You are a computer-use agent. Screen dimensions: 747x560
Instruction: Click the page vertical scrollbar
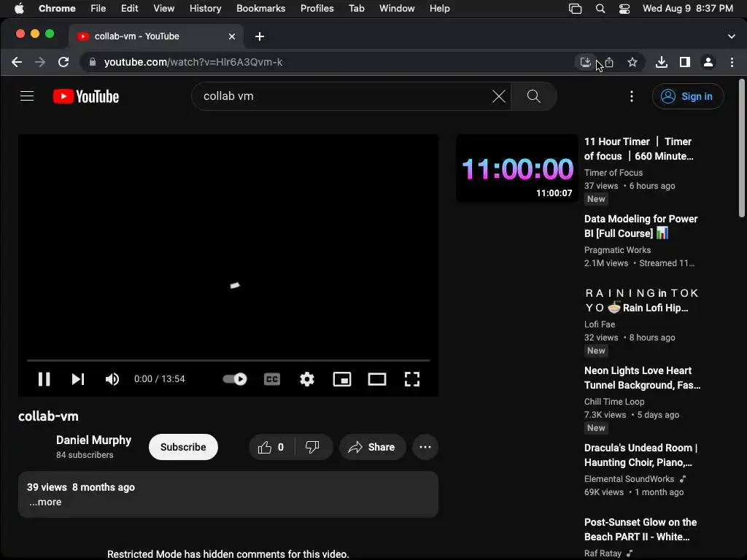point(741,149)
